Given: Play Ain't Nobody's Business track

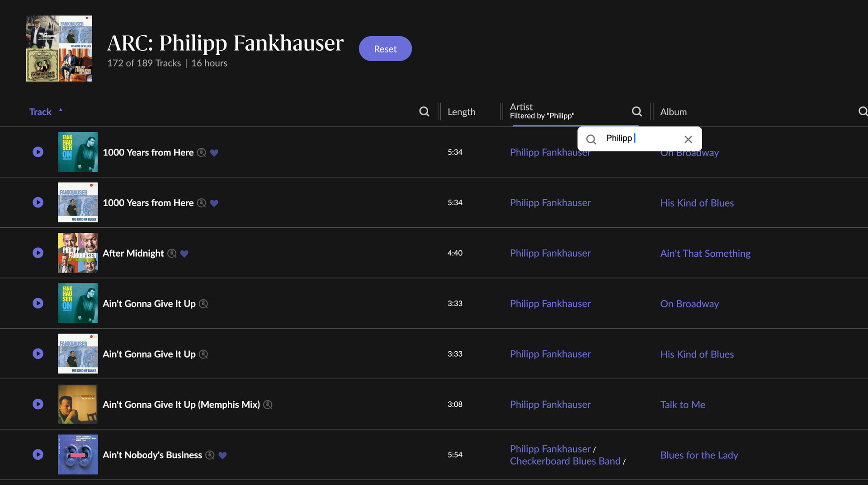Looking at the screenshot, I should [x=38, y=454].
